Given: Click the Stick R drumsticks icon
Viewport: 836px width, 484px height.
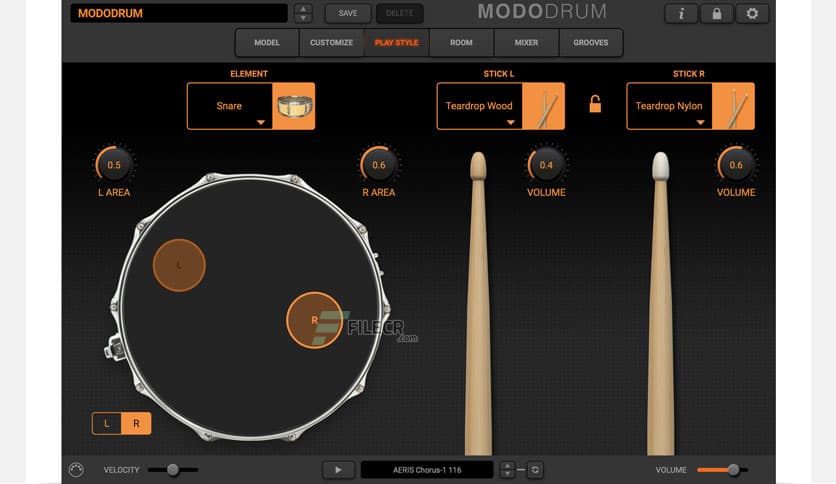Looking at the screenshot, I should pyautogui.click(x=733, y=106).
